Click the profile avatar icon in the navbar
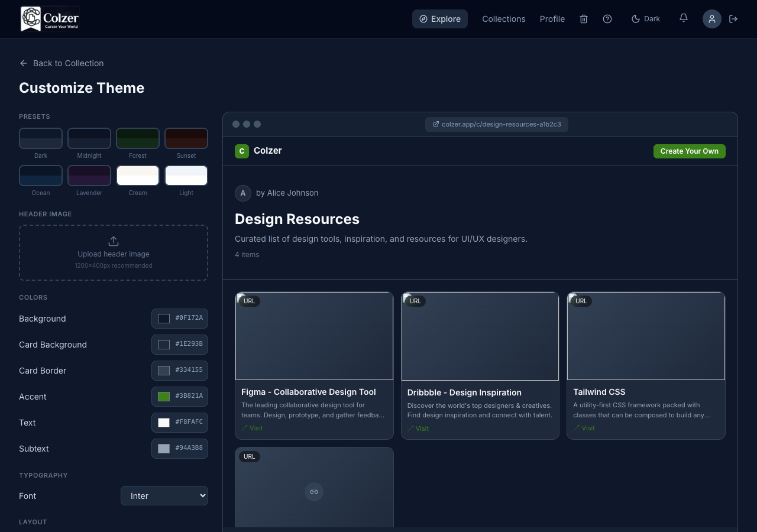 click(x=712, y=18)
